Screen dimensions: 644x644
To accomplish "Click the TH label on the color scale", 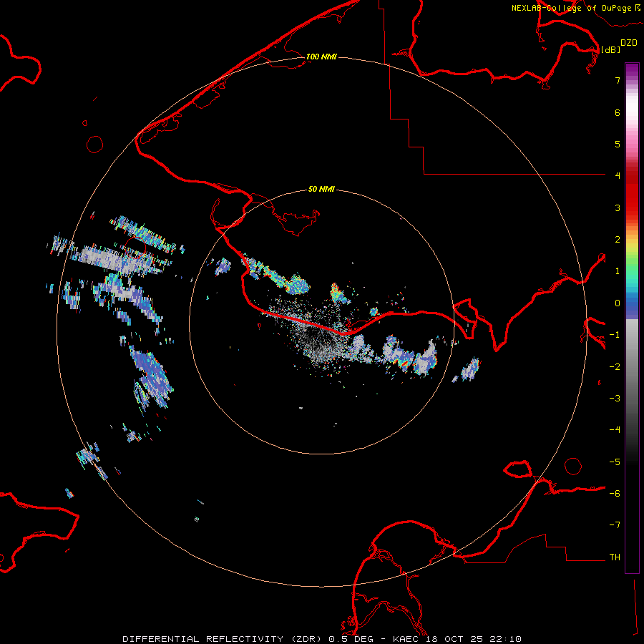I will [615, 557].
